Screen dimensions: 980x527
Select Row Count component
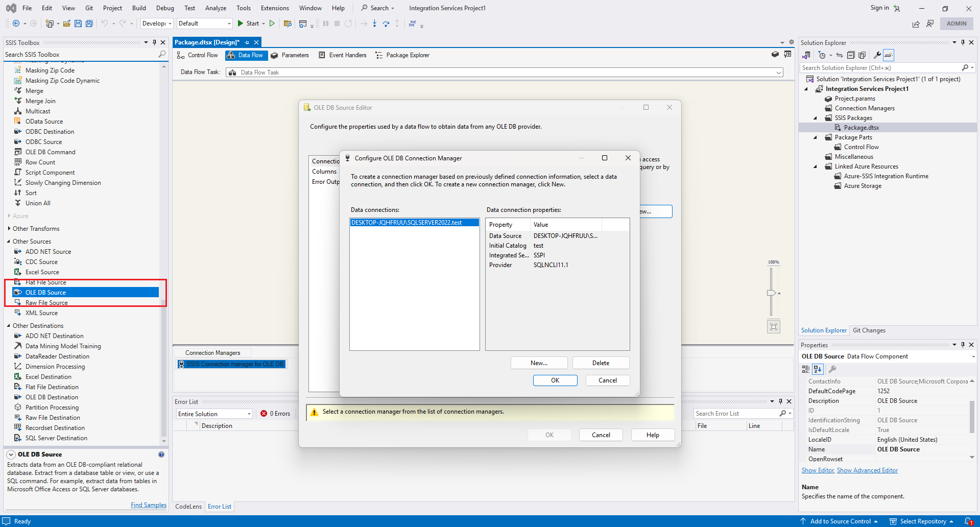pos(40,162)
